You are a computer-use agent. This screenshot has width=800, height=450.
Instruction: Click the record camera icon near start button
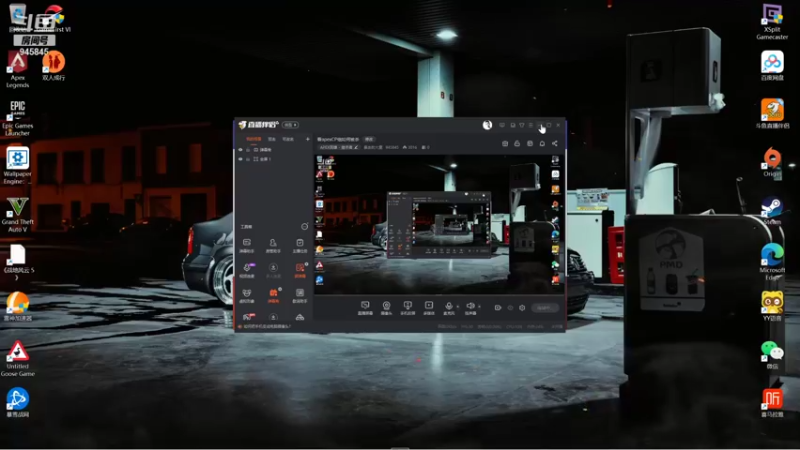(498, 308)
